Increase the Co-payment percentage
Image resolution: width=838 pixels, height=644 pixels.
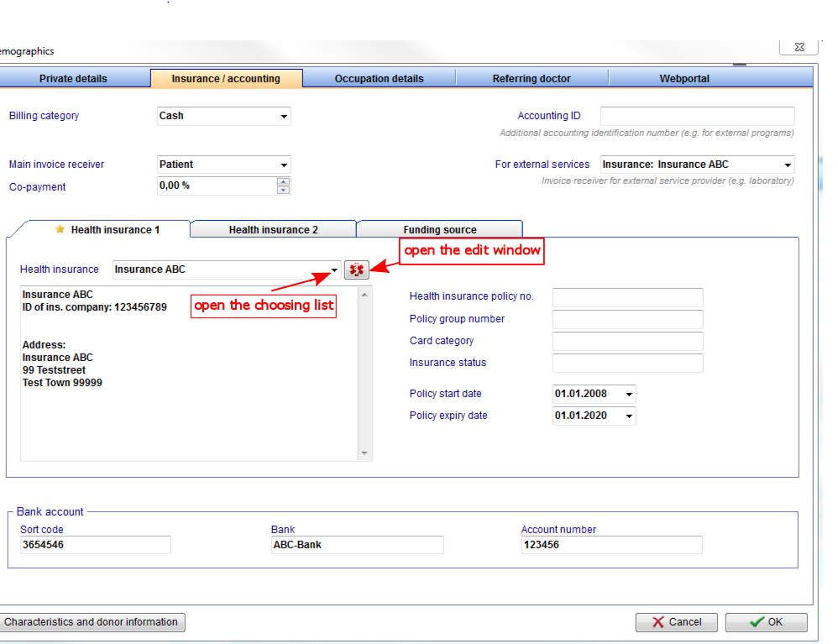tap(283, 181)
